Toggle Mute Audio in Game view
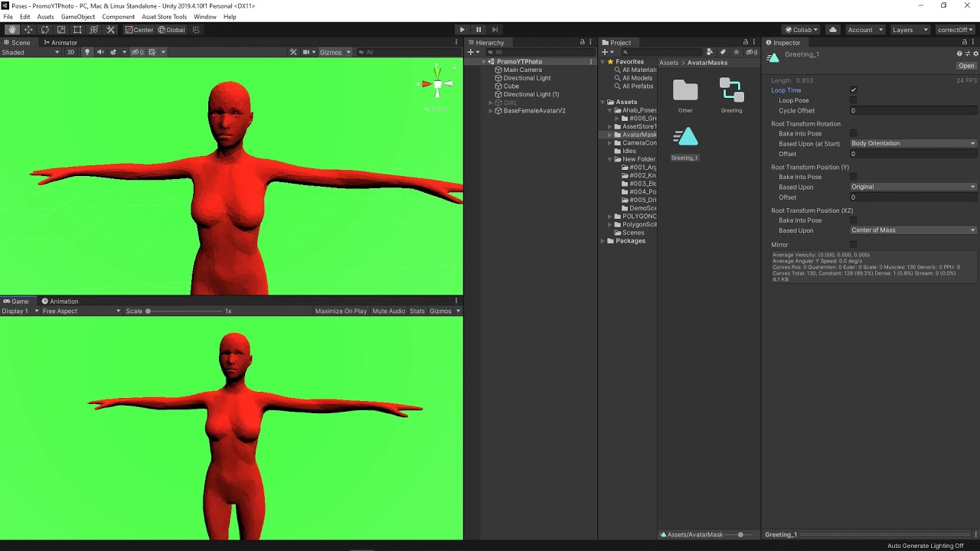 tap(388, 311)
